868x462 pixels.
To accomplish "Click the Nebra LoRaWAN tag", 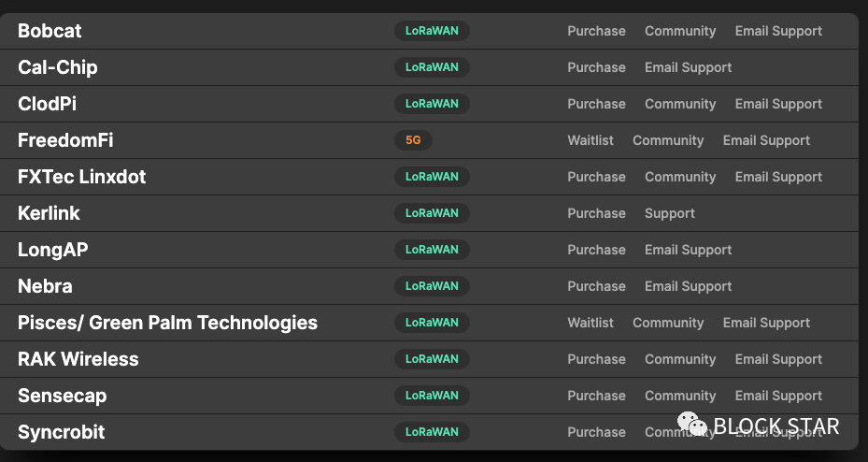I will click(x=432, y=286).
